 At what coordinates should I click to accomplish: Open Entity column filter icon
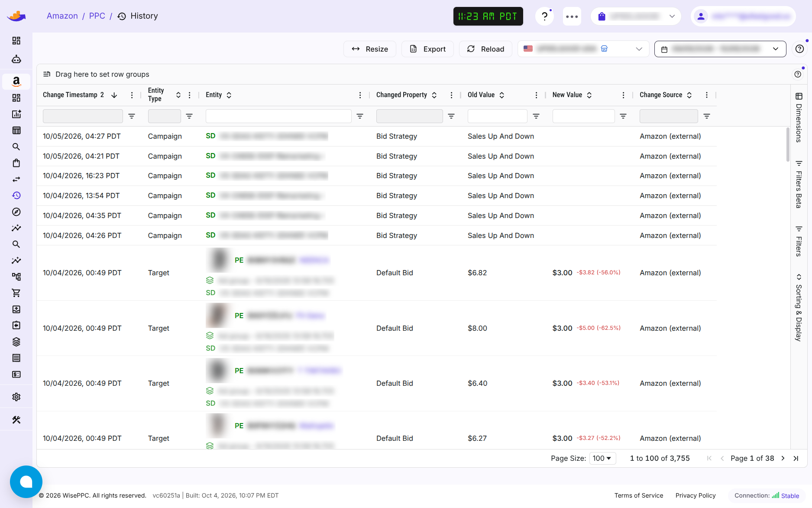pyautogui.click(x=360, y=116)
